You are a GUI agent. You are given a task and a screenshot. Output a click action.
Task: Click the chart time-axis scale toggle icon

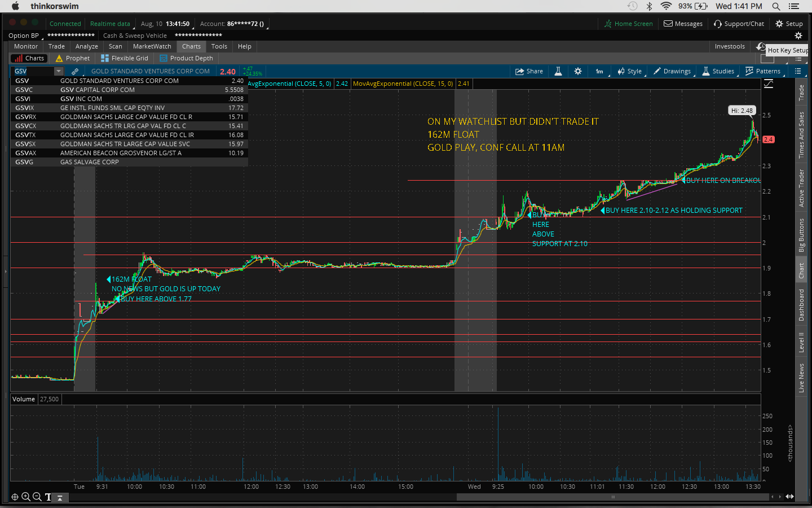coord(789,497)
